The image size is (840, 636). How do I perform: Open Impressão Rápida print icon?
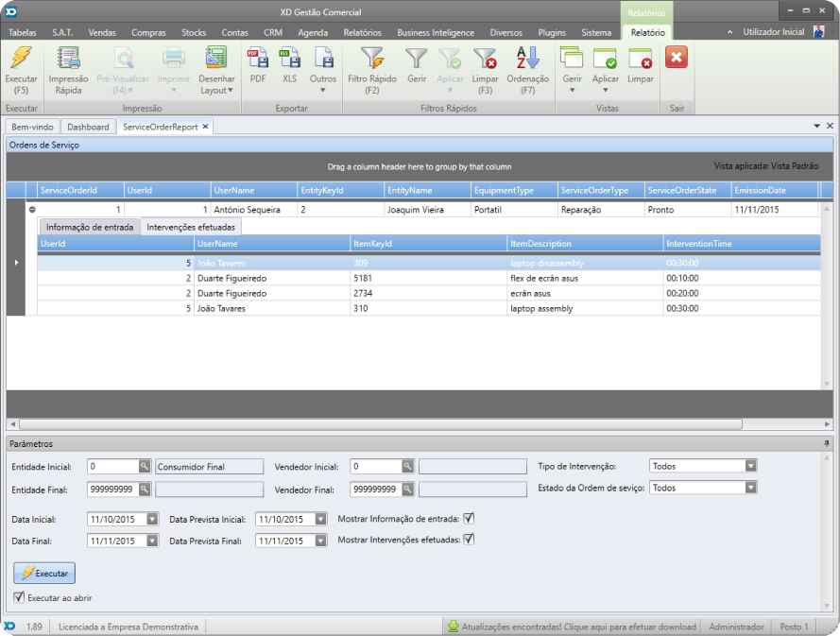click(x=69, y=58)
